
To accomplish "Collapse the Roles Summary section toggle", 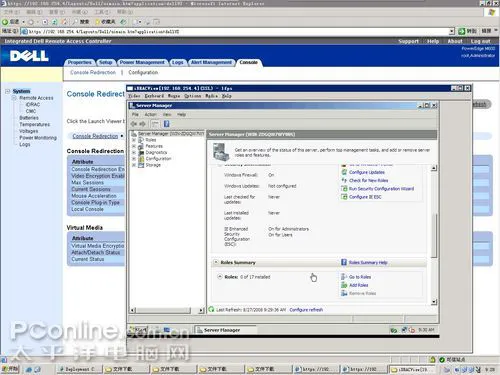I will (216, 262).
